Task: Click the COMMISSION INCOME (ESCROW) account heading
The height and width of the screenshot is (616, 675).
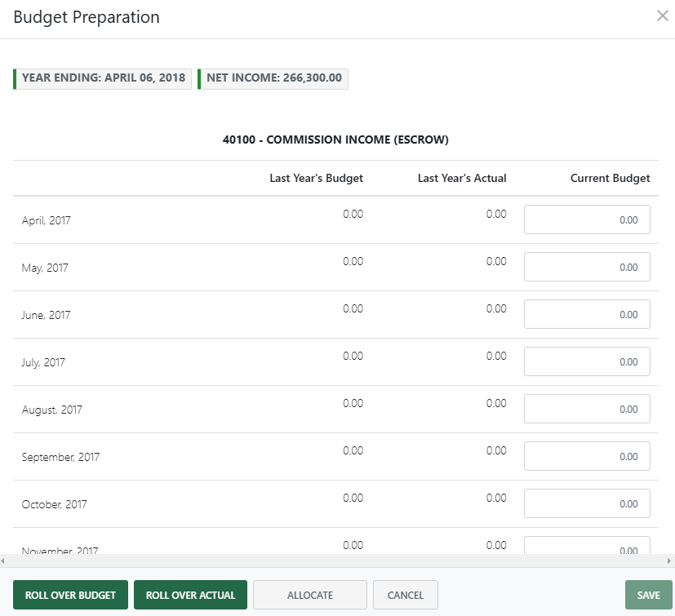Action: [337, 140]
